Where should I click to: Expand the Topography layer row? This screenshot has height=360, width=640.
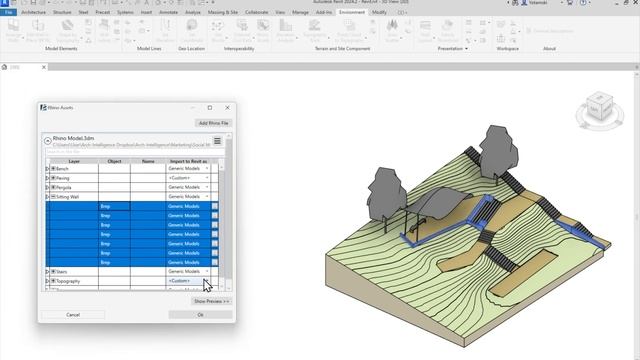(53, 281)
